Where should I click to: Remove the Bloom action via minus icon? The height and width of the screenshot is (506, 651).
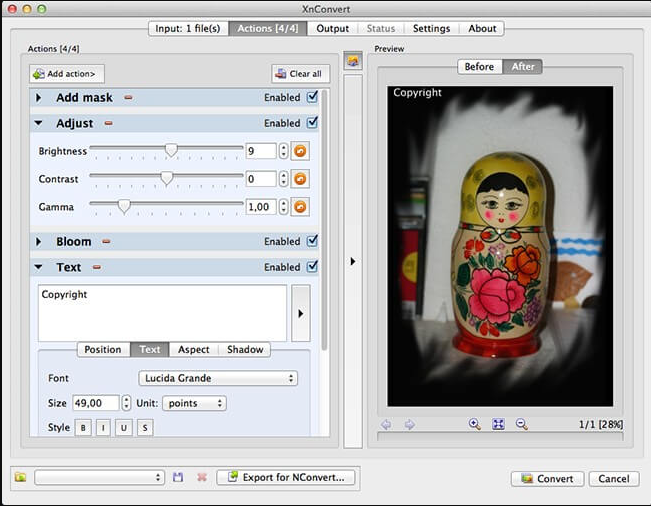tap(104, 242)
